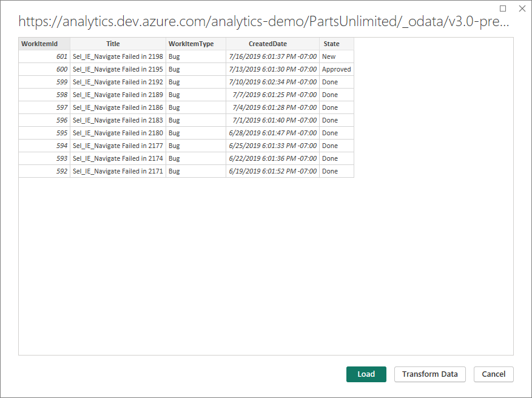Cancel the data preview dialog

pos(494,374)
